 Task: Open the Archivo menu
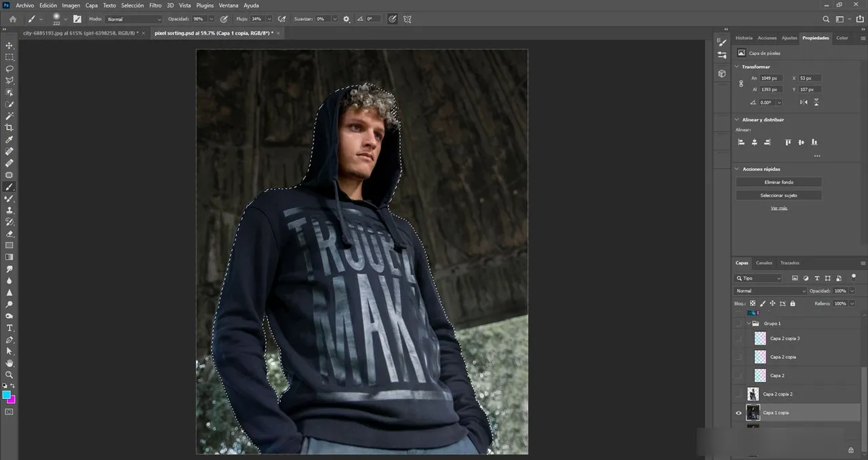coord(25,5)
